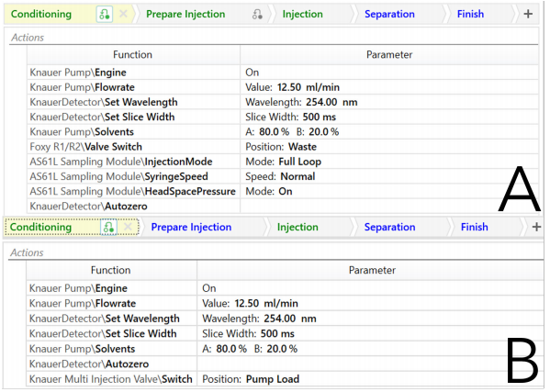Select AS61L Sampling Module\InjectionMode row
The width and height of the screenshot is (550, 392).
(x=283, y=162)
